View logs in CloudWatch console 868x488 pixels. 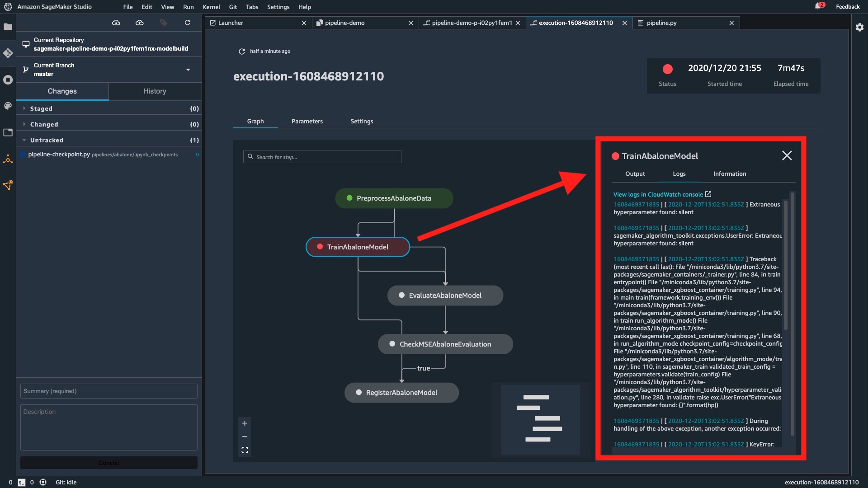coord(658,194)
